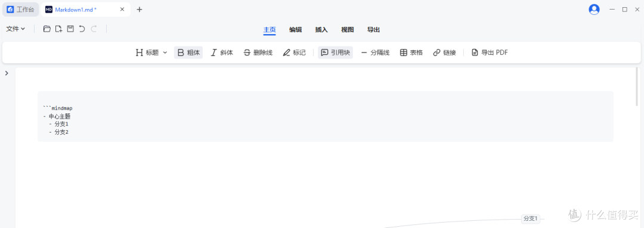Expand the left sidebar chevron

[7, 73]
